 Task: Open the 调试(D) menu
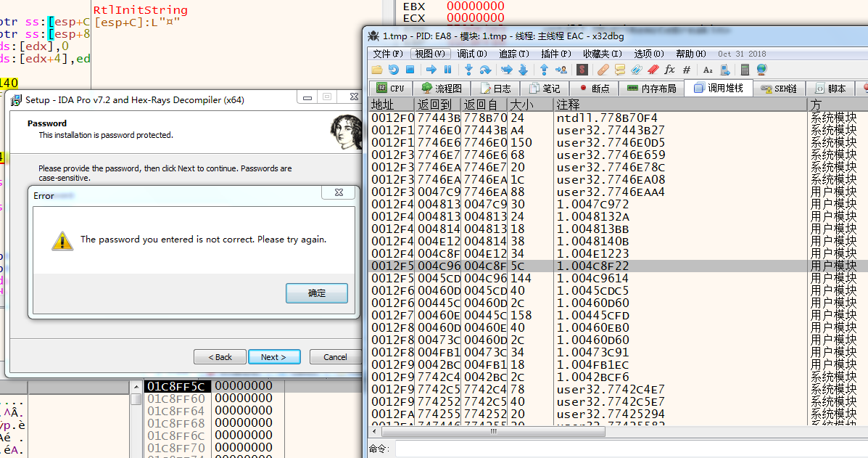pyautogui.click(x=471, y=54)
